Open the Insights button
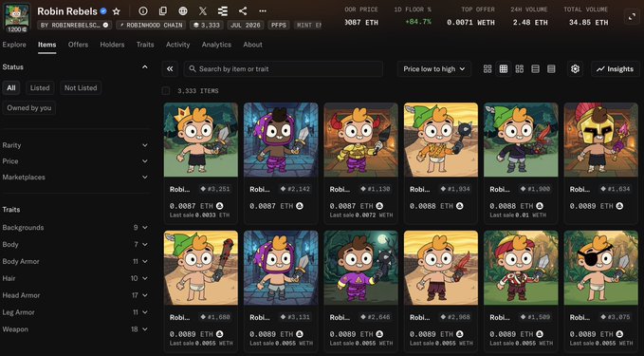 616,69
